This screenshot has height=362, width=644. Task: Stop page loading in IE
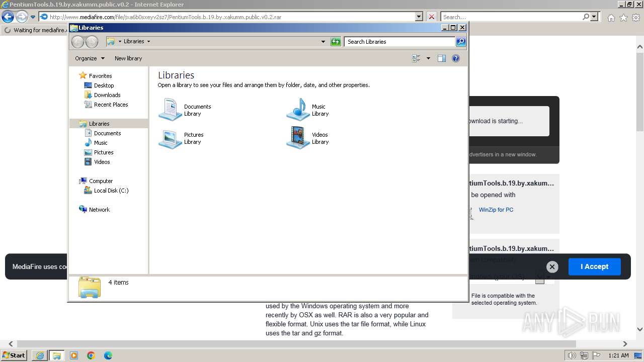pyautogui.click(x=432, y=17)
